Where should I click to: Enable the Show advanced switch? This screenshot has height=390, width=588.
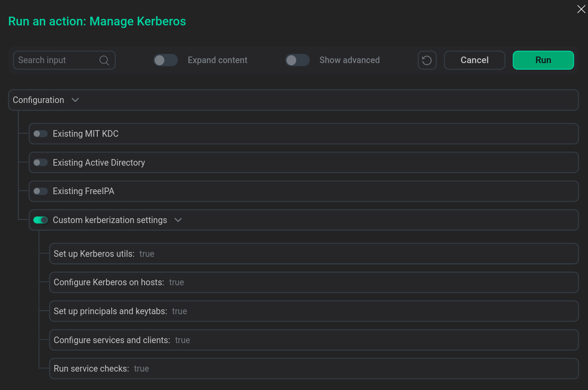coord(298,60)
